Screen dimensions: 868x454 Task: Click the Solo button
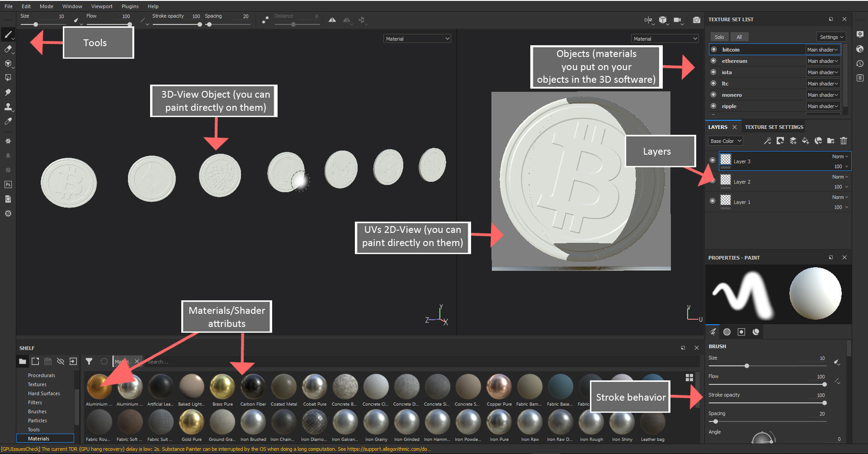coord(719,37)
